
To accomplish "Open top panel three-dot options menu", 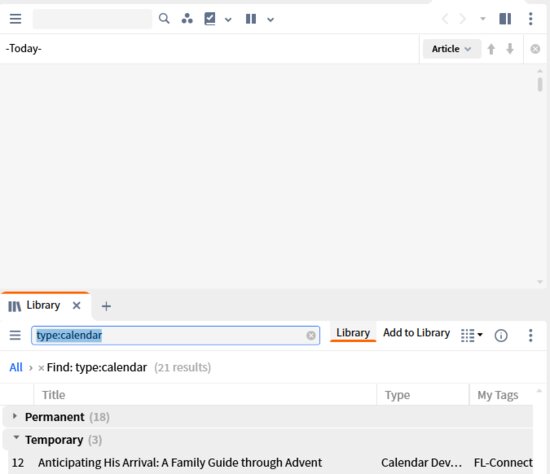I will click(x=530, y=19).
